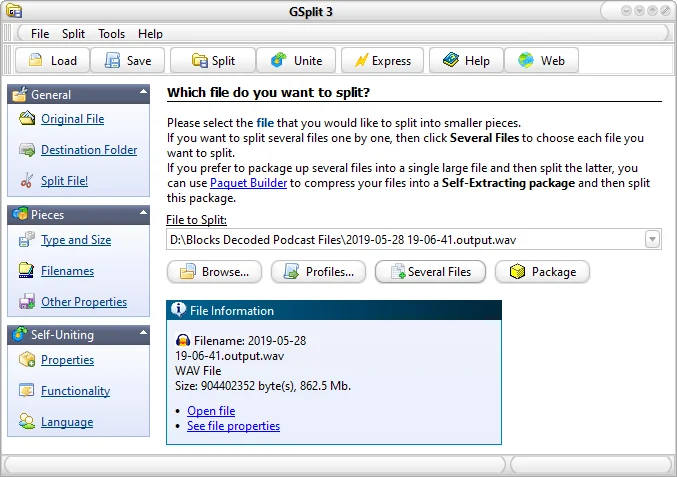The width and height of the screenshot is (677, 477).
Task: Click the Unite toolbar button
Action: click(296, 60)
